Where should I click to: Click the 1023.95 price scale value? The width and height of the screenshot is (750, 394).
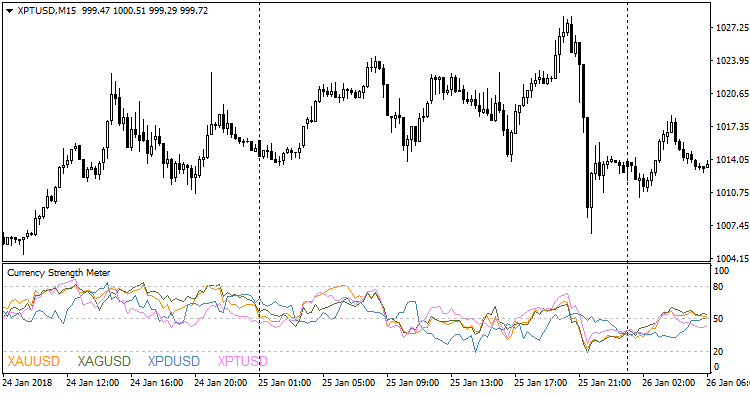[x=732, y=61]
